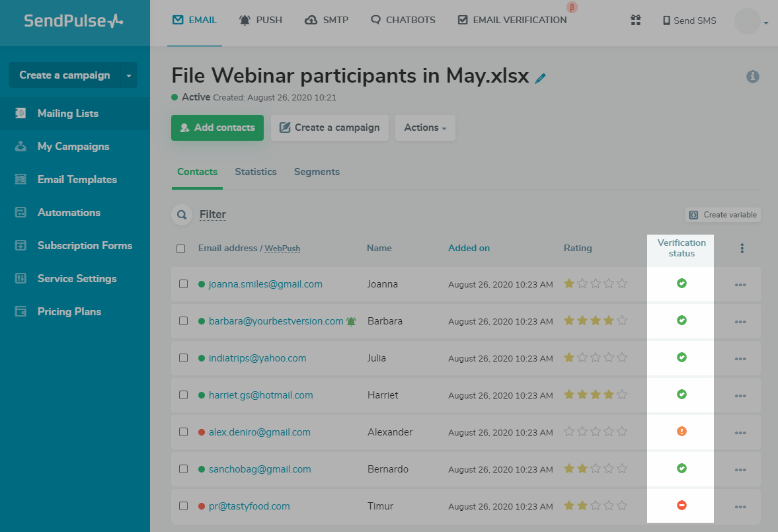
Task: Open the sanchobag@gmail.com contact link
Action: pyautogui.click(x=260, y=469)
